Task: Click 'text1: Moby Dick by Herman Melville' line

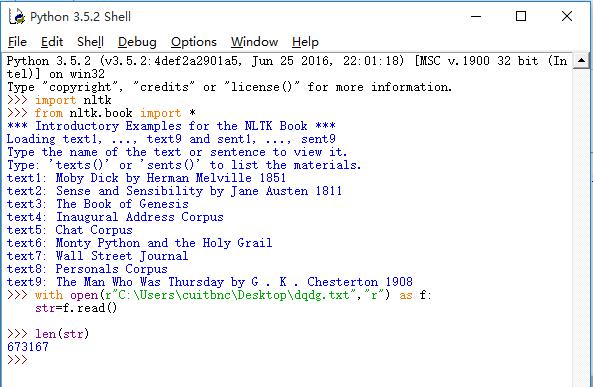Action: click(146, 178)
